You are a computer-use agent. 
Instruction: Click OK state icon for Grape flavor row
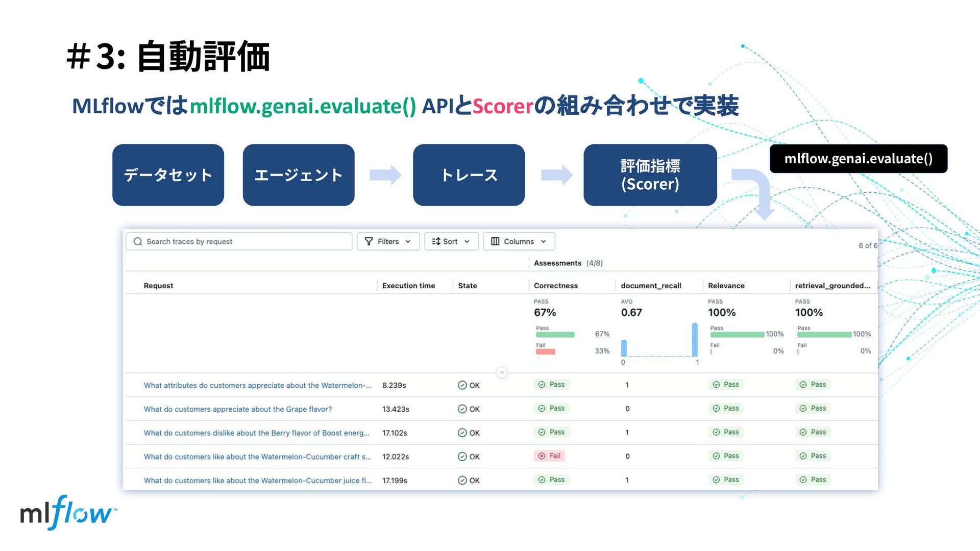pyautogui.click(x=462, y=409)
